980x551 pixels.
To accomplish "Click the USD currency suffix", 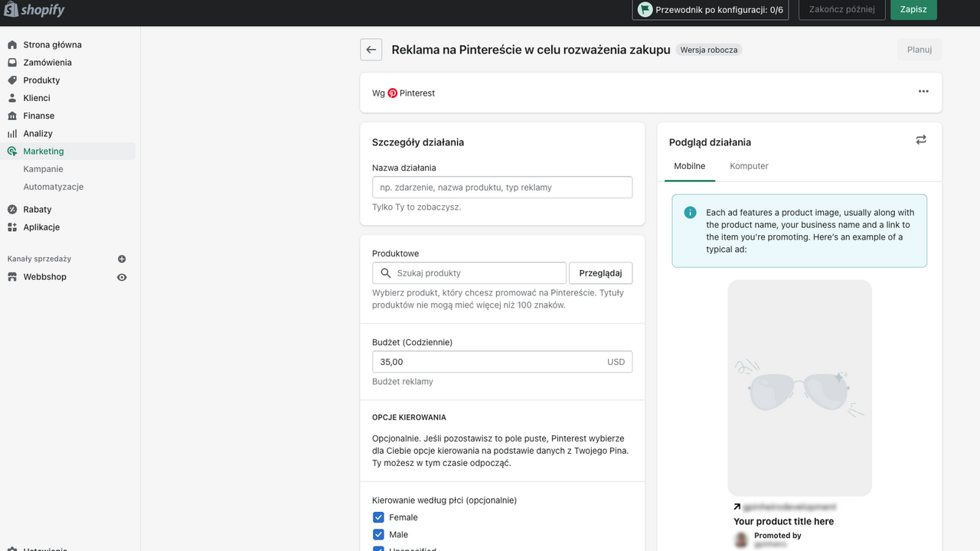I will pos(616,362).
